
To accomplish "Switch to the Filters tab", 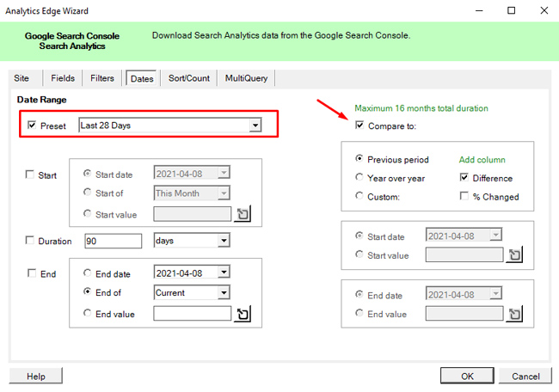I will pos(102,78).
